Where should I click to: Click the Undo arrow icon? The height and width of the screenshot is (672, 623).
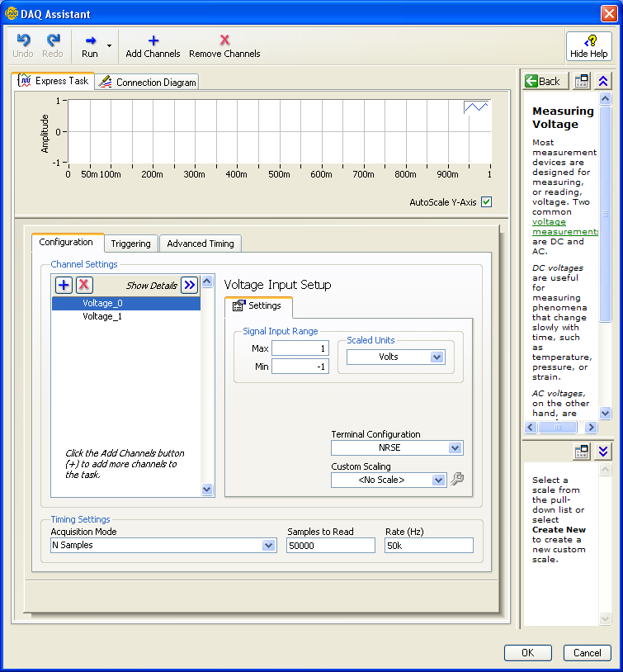tap(23, 40)
